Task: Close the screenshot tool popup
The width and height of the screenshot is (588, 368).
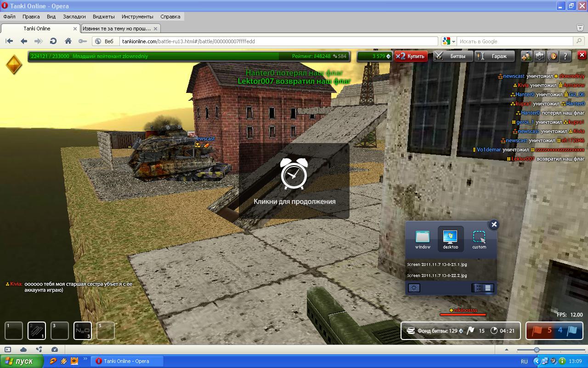Action: pyautogui.click(x=494, y=224)
